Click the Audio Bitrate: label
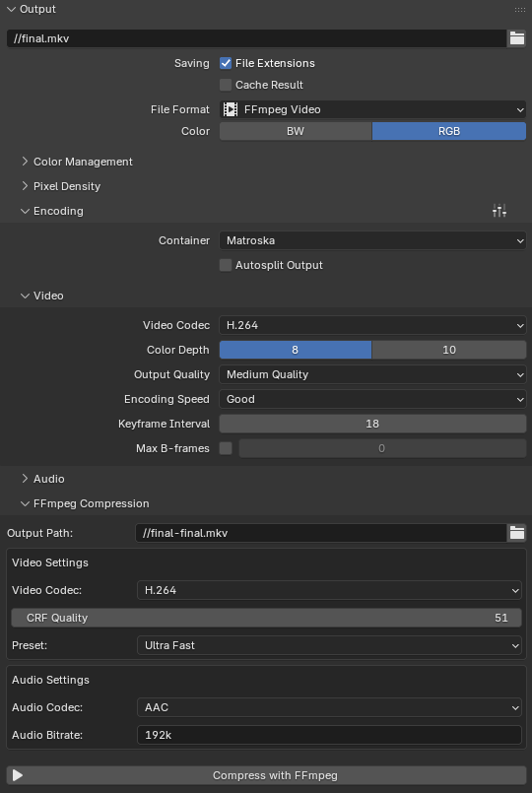The height and width of the screenshot is (793, 532). click(x=47, y=735)
